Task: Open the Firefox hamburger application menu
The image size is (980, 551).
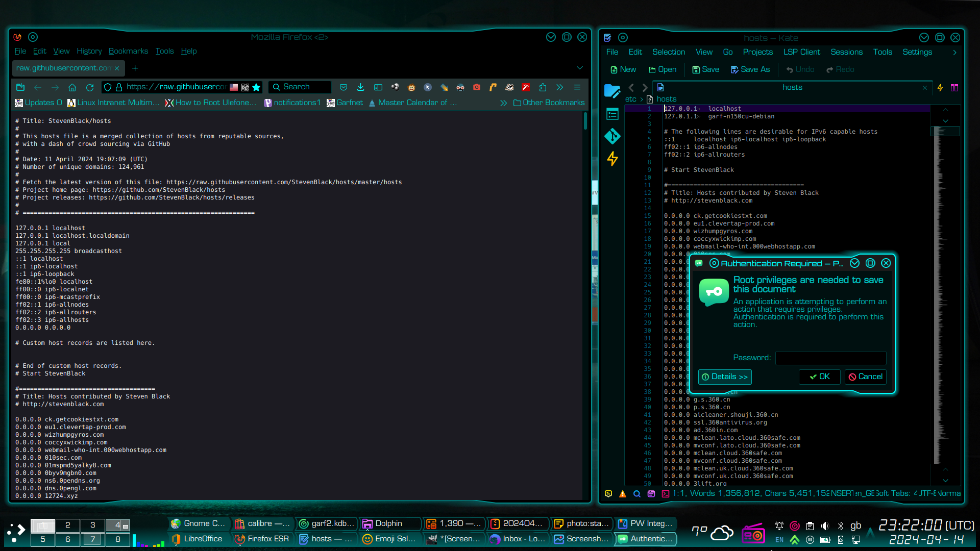Action: (x=577, y=87)
